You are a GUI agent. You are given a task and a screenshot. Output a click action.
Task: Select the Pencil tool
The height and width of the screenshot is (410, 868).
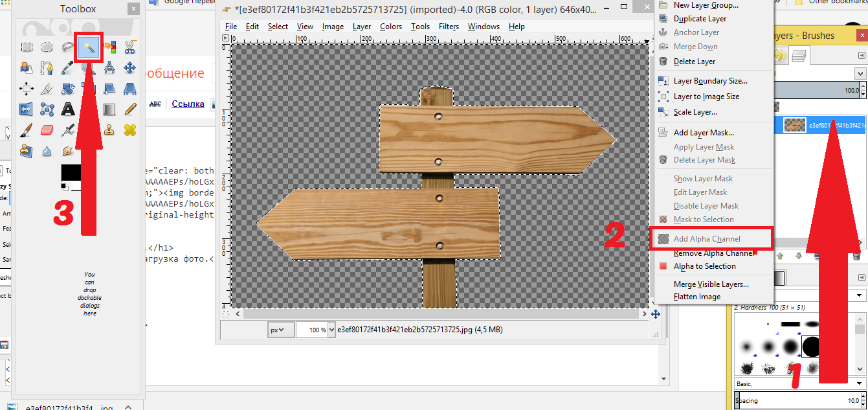click(x=129, y=109)
